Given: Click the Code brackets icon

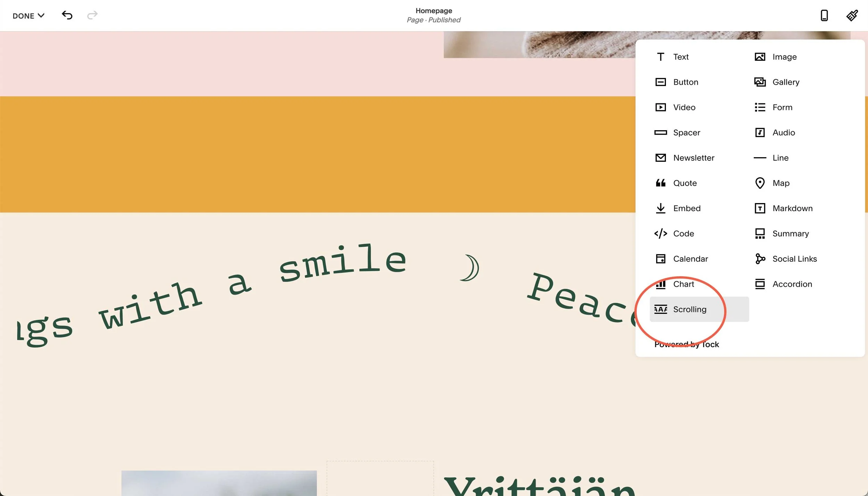Looking at the screenshot, I should [660, 234].
